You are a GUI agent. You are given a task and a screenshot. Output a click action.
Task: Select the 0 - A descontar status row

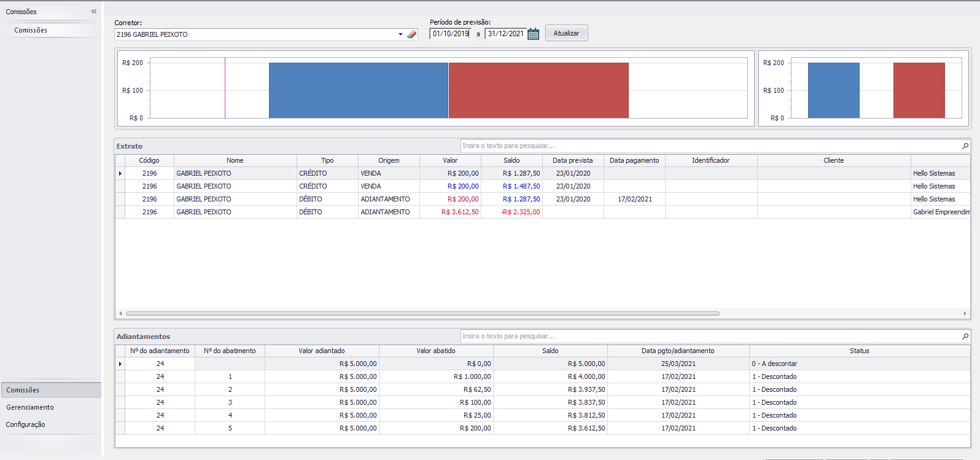(860, 364)
